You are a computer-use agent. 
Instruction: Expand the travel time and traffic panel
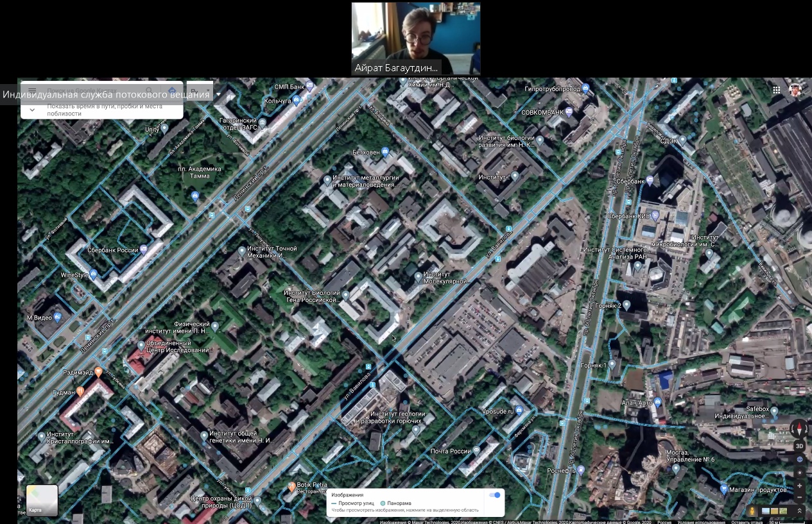(32, 110)
